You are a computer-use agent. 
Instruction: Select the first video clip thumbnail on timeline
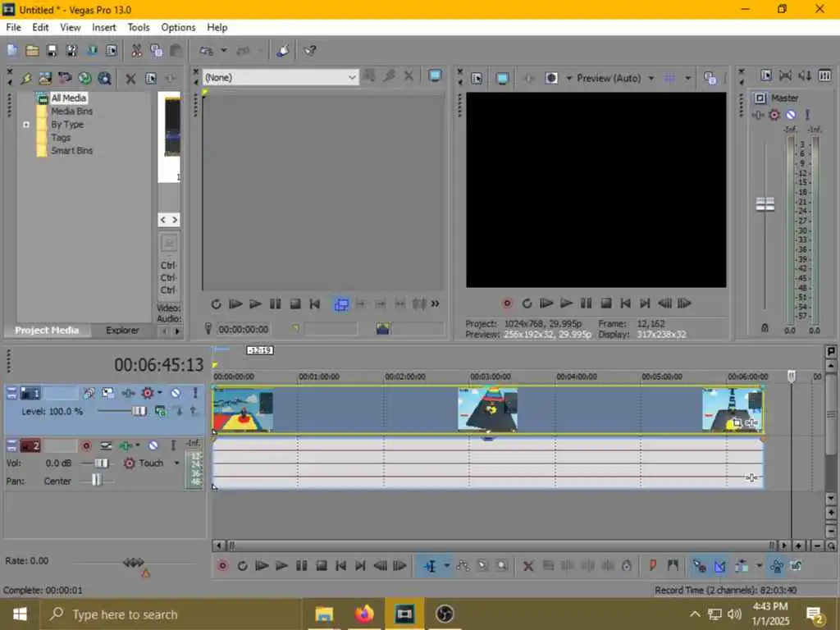click(x=243, y=410)
